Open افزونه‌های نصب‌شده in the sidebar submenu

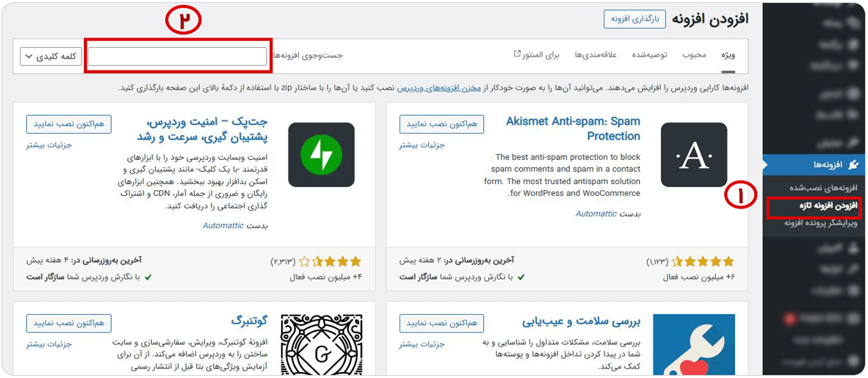822,188
